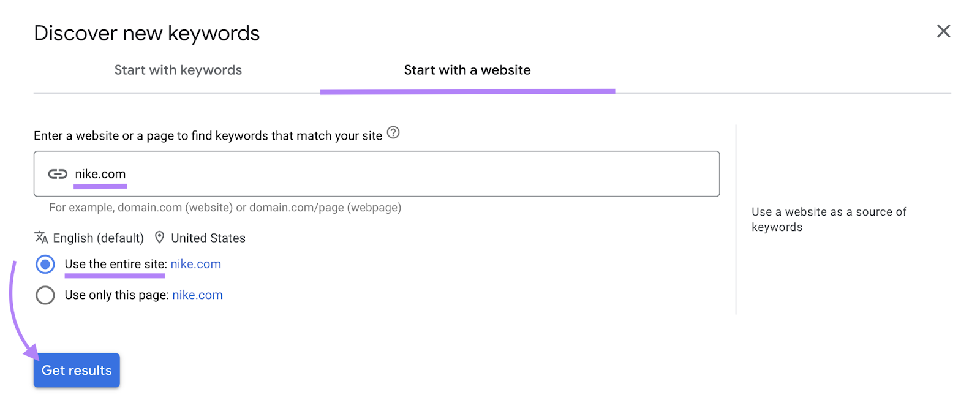This screenshot has width=980, height=400.
Task: Click the link chain icon inside the URL field
Action: point(58,174)
